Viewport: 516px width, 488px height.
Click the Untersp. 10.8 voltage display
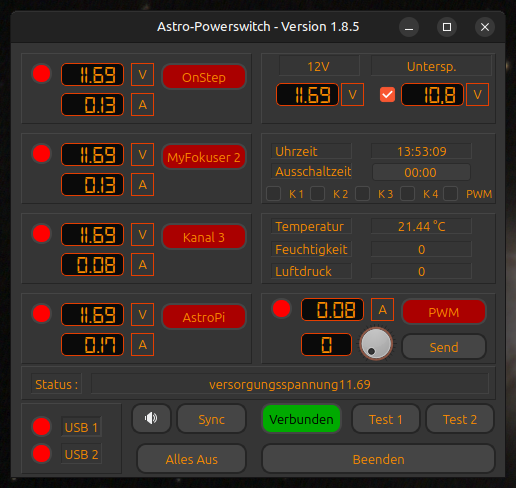click(x=432, y=95)
